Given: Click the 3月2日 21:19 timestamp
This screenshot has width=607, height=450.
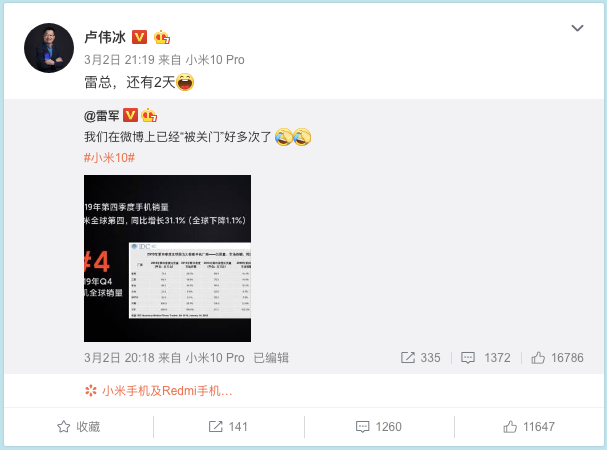Looking at the screenshot, I should (119, 60).
